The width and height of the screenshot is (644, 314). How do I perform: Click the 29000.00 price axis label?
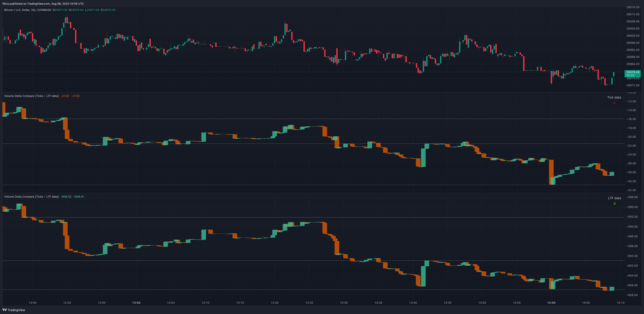coord(633,36)
